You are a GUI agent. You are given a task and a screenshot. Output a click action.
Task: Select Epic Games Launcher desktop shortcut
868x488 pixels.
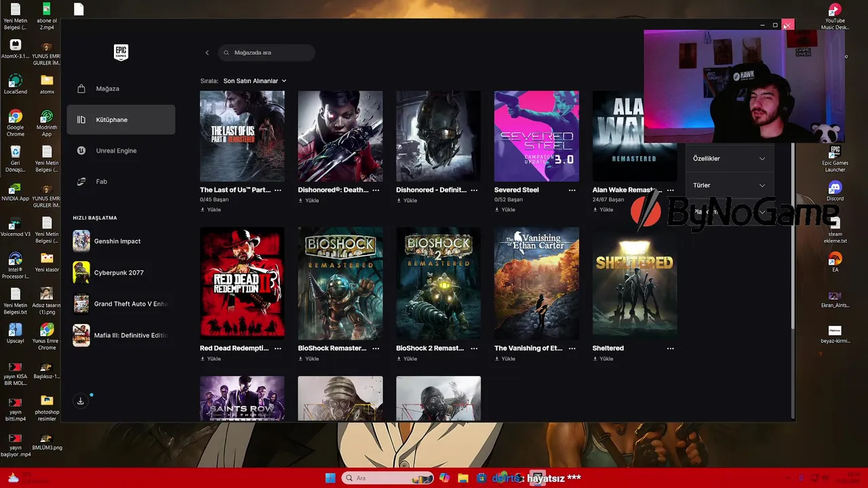(x=835, y=159)
